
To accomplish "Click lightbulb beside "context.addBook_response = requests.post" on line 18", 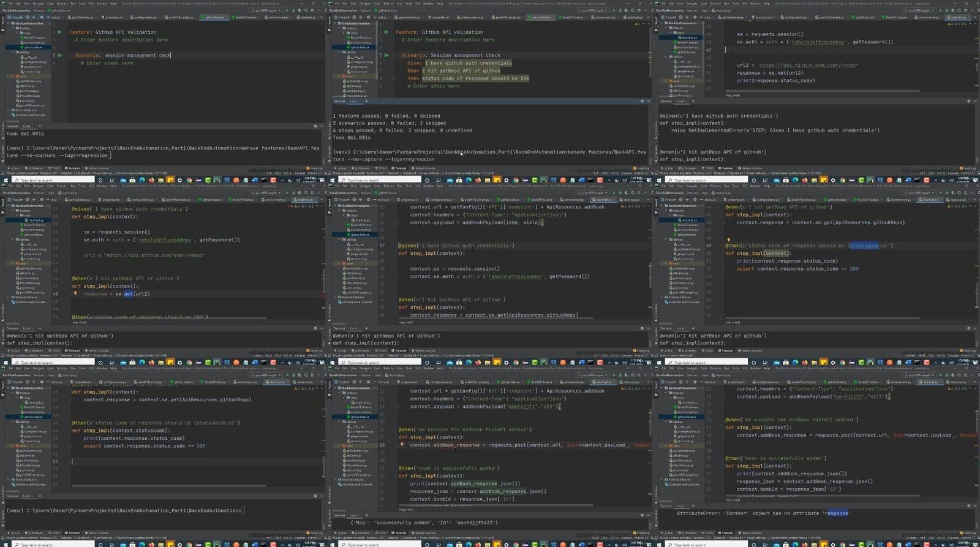I will click(402, 445).
